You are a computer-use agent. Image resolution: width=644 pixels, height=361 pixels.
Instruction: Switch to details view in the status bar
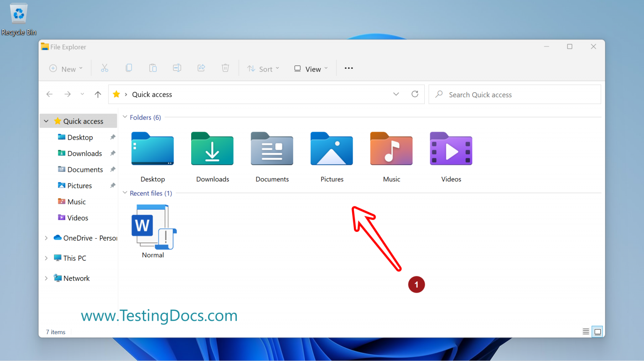tap(586, 331)
